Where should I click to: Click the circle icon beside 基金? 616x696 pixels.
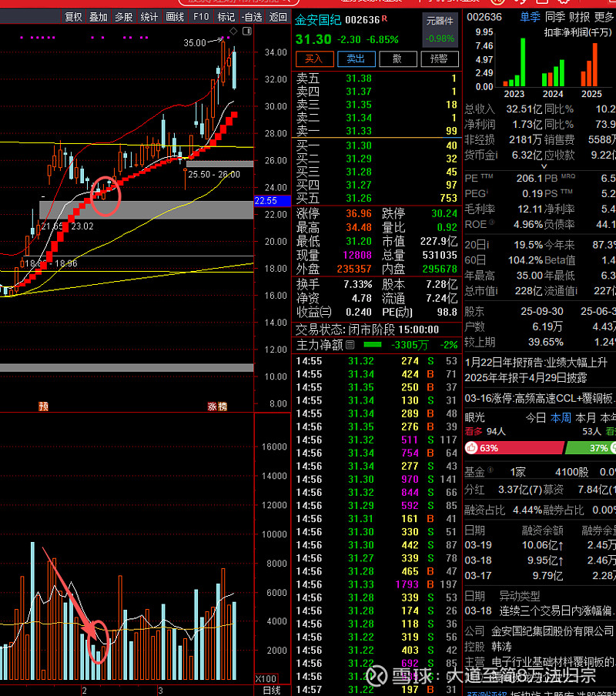[490, 470]
